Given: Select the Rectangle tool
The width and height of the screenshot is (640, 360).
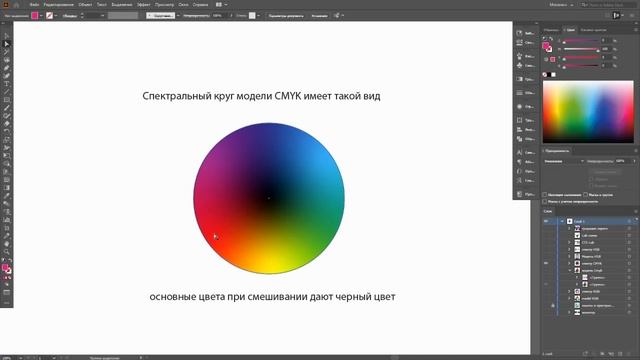Looking at the screenshot, I should [7, 100].
